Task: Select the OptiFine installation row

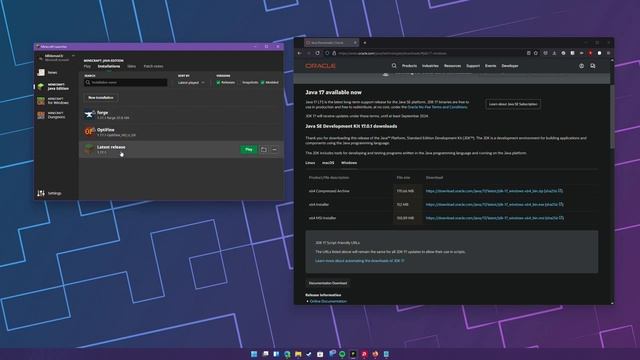Action: pyautogui.click(x=181, y=132)
